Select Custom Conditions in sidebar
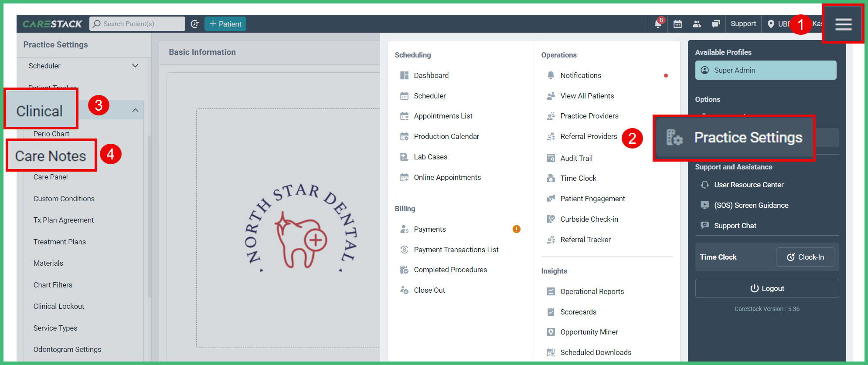The height and width of the screenshot is (365, 868). coord(64,199)
